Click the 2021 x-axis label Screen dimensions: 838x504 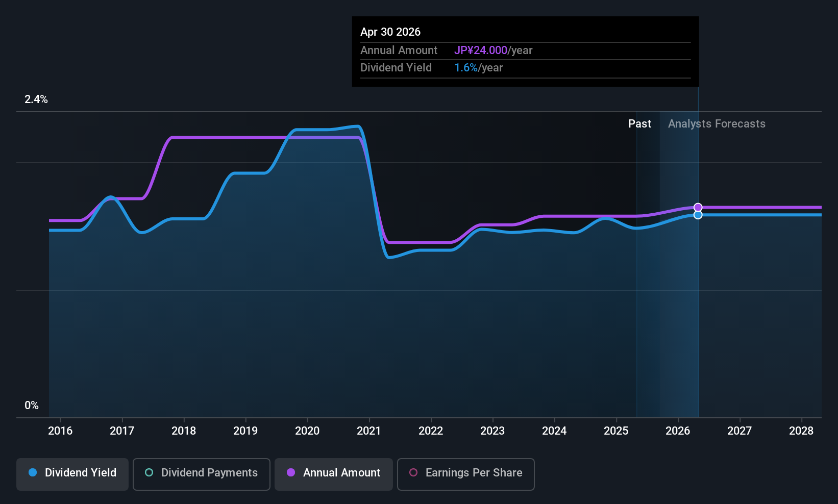(x=369, y=431)
